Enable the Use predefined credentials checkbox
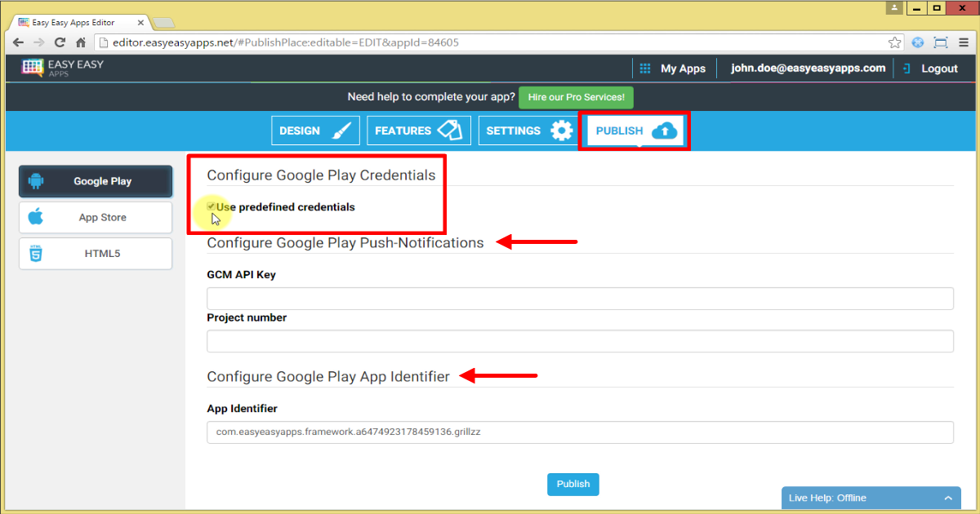The height and width of the screenshot is (514, 980). 212,206
